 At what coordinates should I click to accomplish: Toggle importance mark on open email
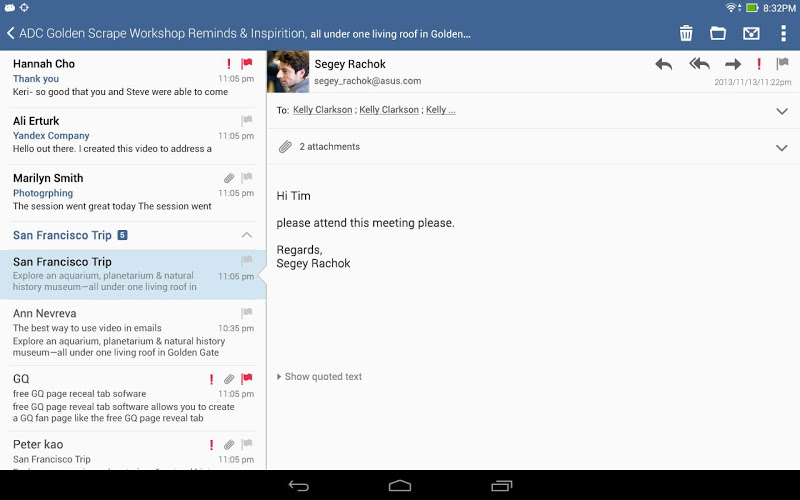(x=759, y=64)
